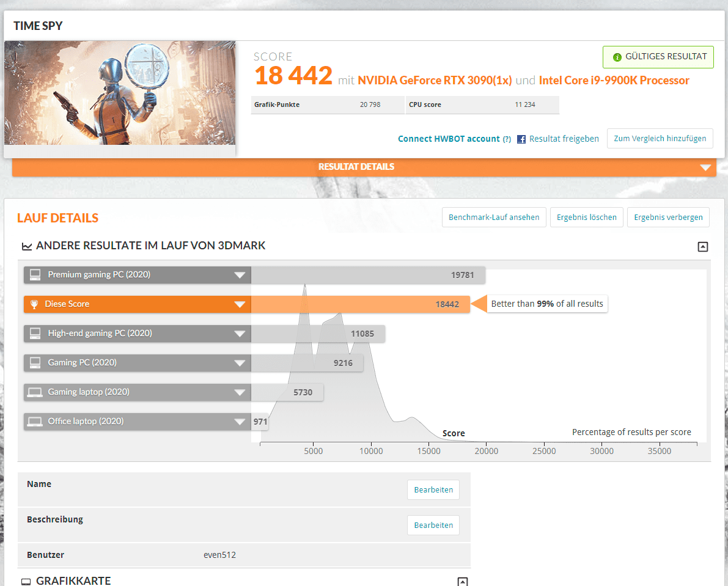Click the LAUF DETAILS heading

click(57, 218)
